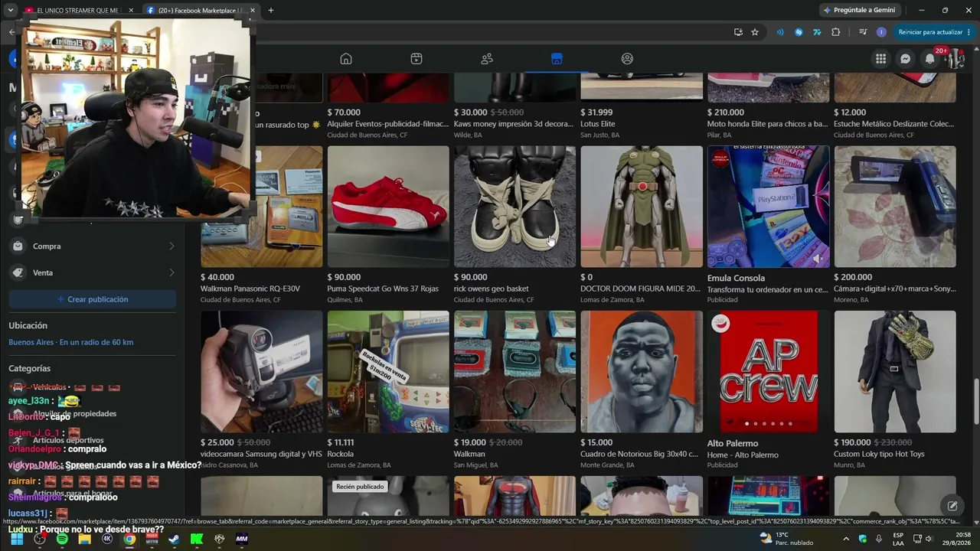Open Voicemeeter from the taskbar
This screenshot has width=980, height=551.
tap(152, 539)
